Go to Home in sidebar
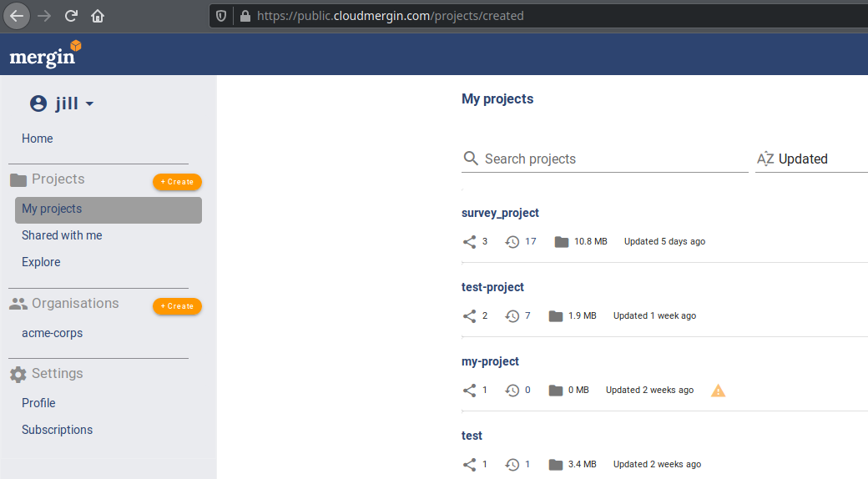The image size is (868, 479). coord(37,139)
